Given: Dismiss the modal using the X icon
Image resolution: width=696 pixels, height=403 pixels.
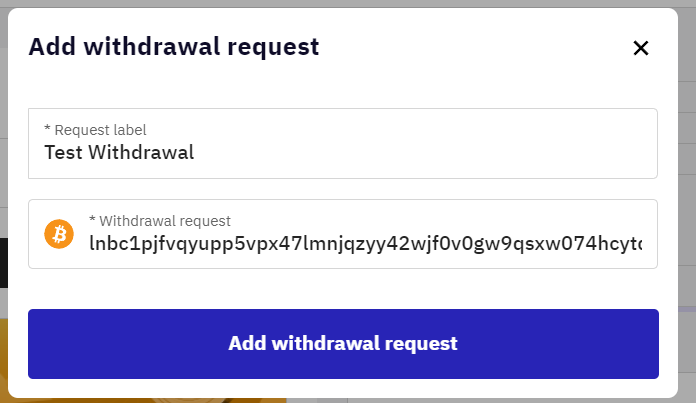Looking at the screenshot, I should click(641, 48).
